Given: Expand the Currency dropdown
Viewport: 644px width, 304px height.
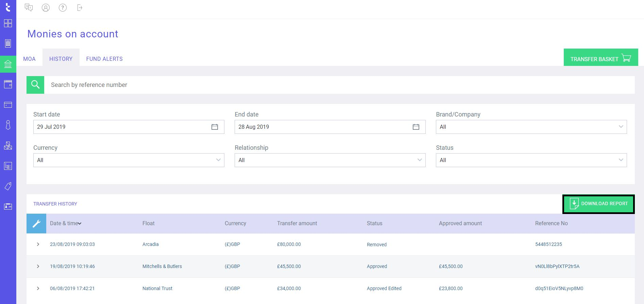Looking at the screenshot, I should tap(129, 160).
